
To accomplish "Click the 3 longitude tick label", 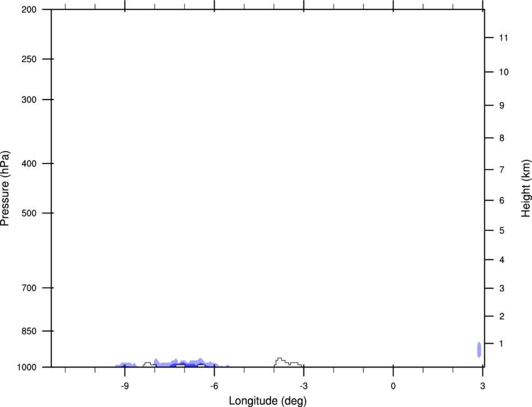I will (483, 386).
